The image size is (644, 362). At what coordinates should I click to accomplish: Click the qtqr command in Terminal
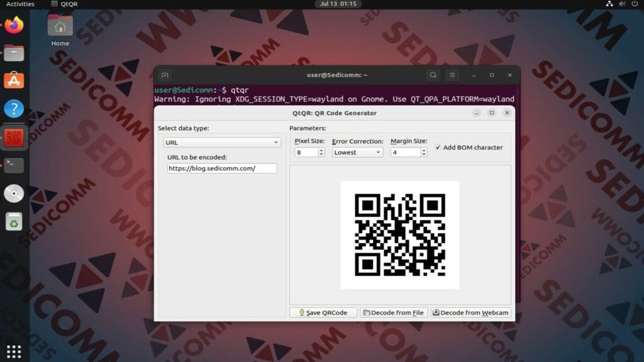tap(240, 90)
